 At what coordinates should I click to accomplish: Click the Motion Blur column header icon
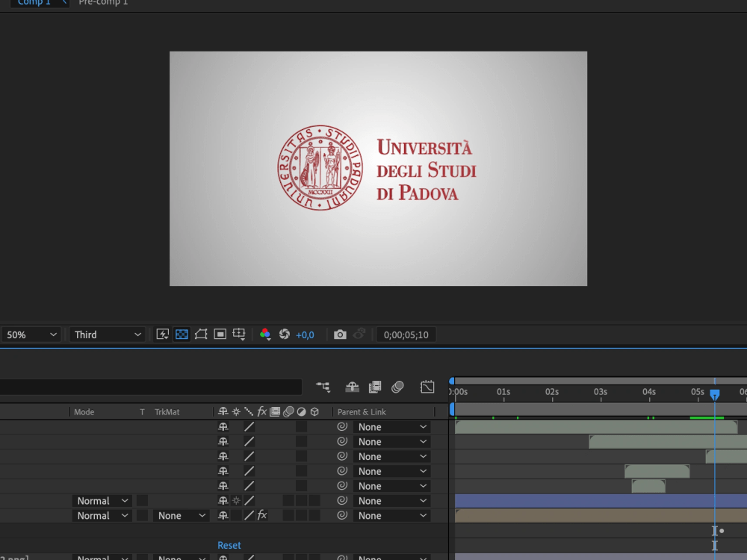point(288,412)
